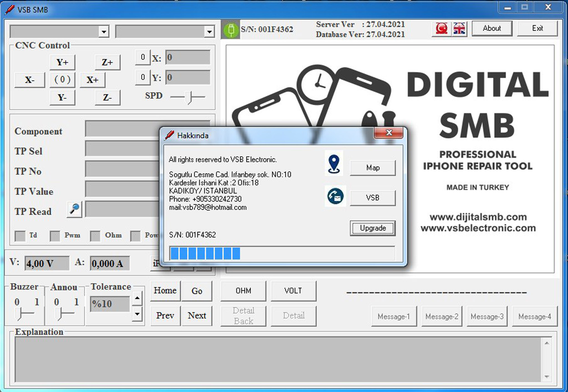Click the TP Read value field

click(x=123, y=209)
